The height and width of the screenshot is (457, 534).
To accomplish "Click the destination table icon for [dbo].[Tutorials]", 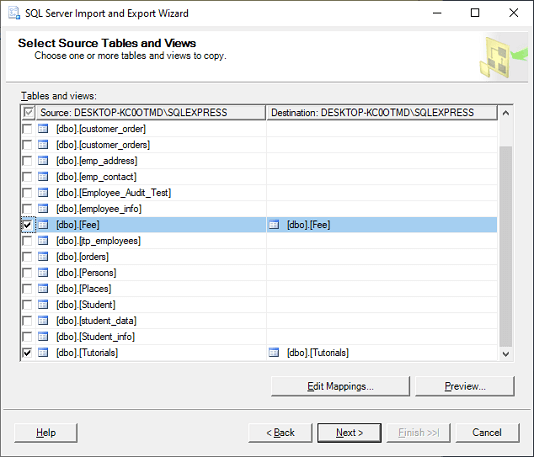I will click(x=274, y=353).
